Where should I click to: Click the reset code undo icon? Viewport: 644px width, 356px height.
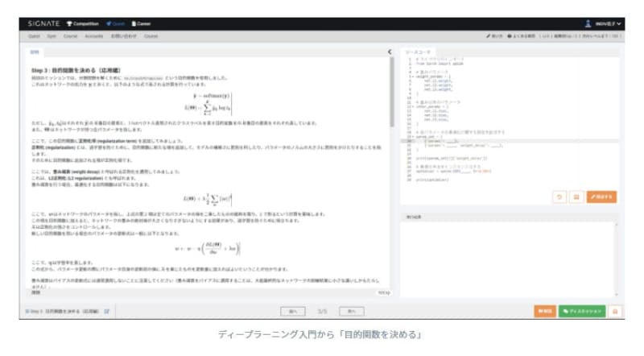click(559, 196)
